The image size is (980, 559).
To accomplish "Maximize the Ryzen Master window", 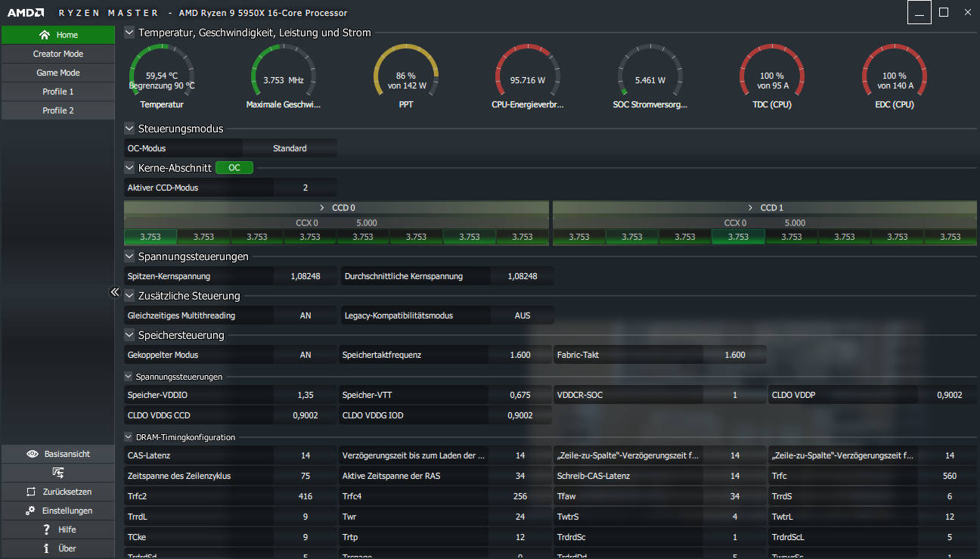I will click(x=944, y=12).
